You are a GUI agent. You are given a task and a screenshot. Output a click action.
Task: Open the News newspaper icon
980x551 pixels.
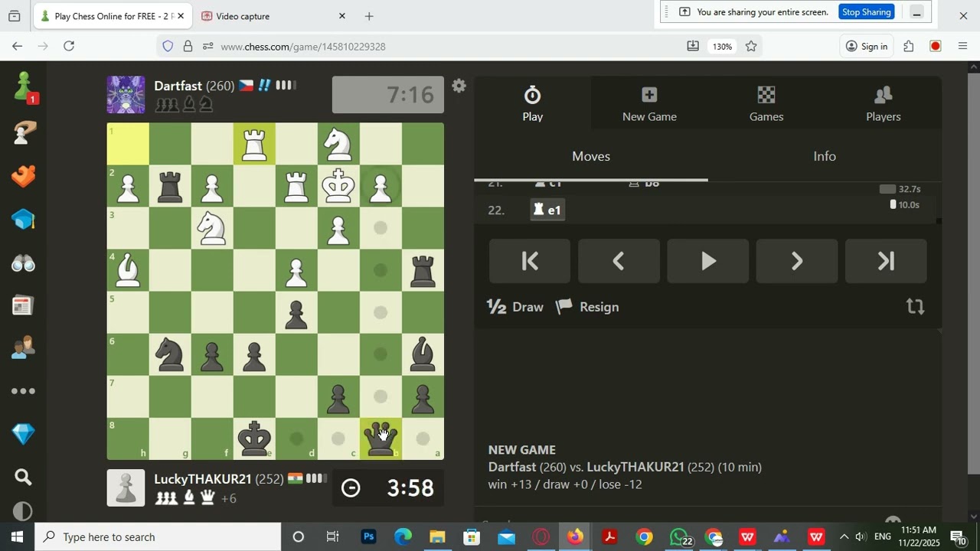click(x=24, y=306)
